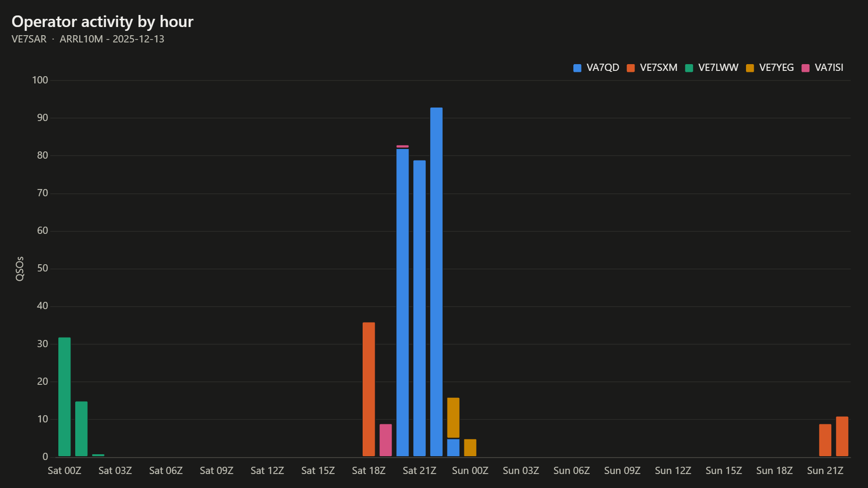Toggle the VA7ISI legend label
The width and height of the screenshot is (868, 488).
[829, 68]
